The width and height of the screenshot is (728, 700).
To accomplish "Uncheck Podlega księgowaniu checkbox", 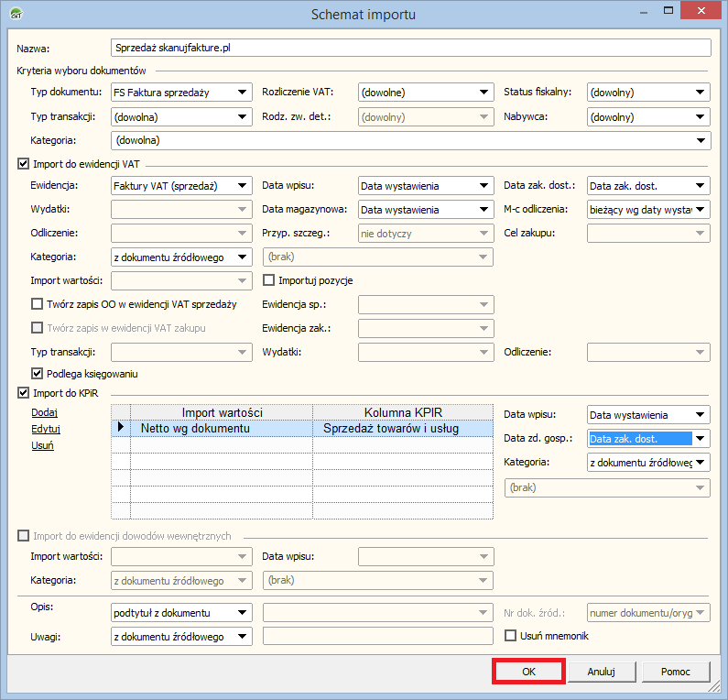I will [38, 374].
